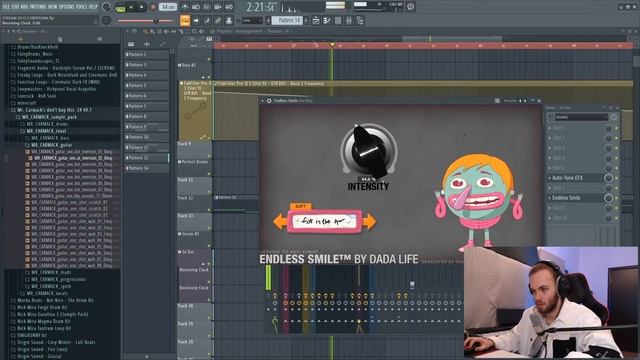Open the Pattern 14 selector in the toolbar
Viewport: 640px width, 360px height.
click(287, 20)
